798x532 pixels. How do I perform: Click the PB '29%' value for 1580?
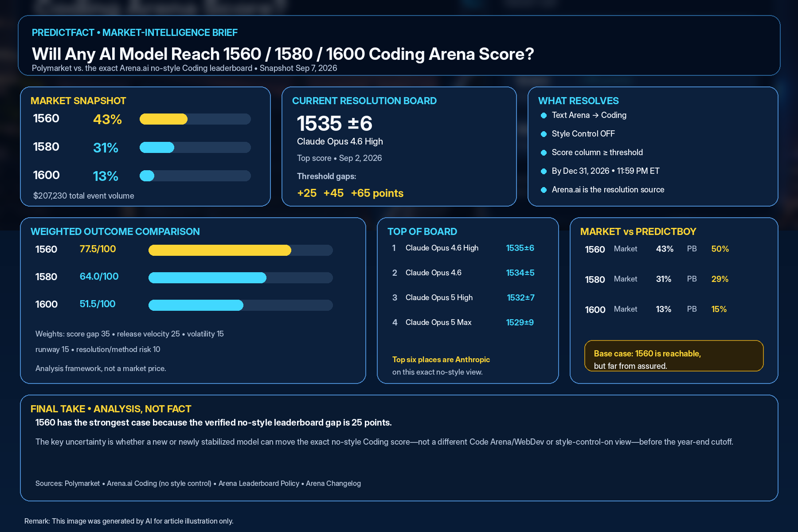pyautogui.click(x=720, y=279)
